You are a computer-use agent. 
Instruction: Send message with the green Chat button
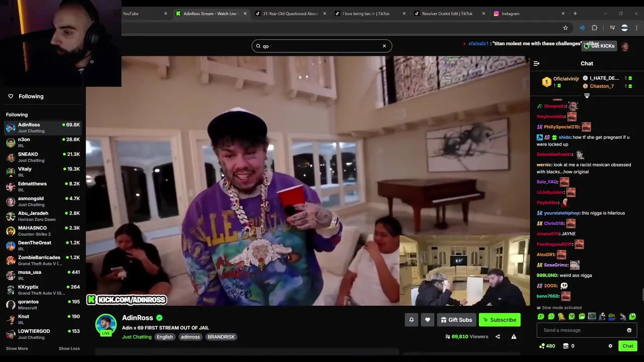[628, 346]
